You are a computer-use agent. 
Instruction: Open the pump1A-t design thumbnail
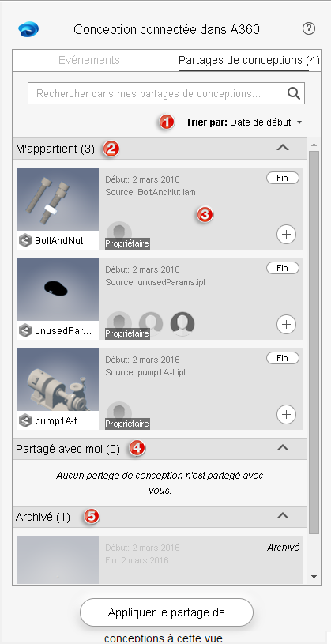58,379
